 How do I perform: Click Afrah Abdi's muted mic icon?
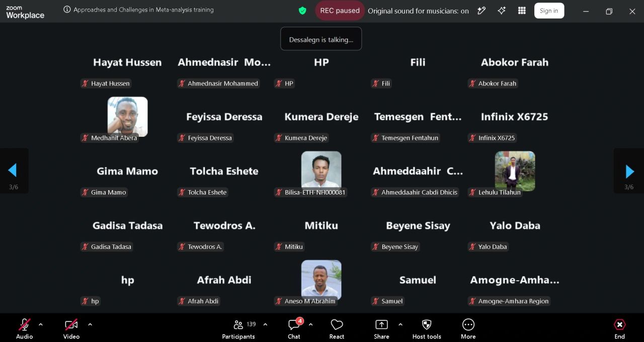click(182, 301)
